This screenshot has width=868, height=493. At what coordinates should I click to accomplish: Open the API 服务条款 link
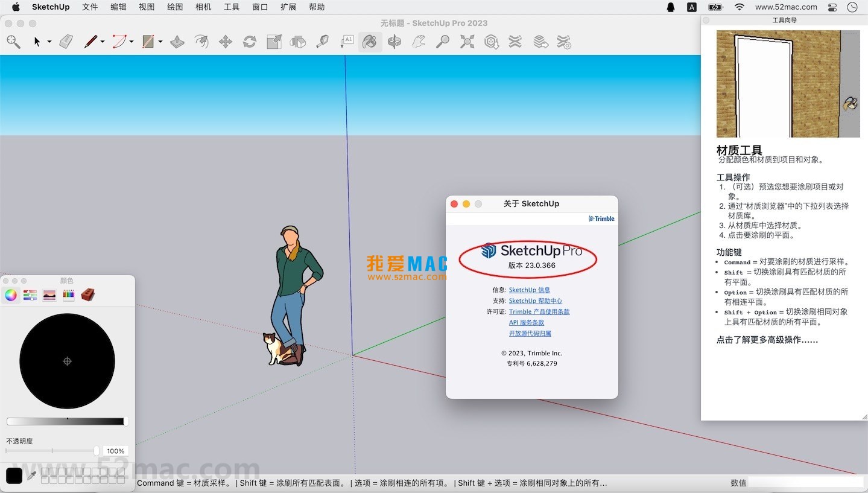point(527,322)
